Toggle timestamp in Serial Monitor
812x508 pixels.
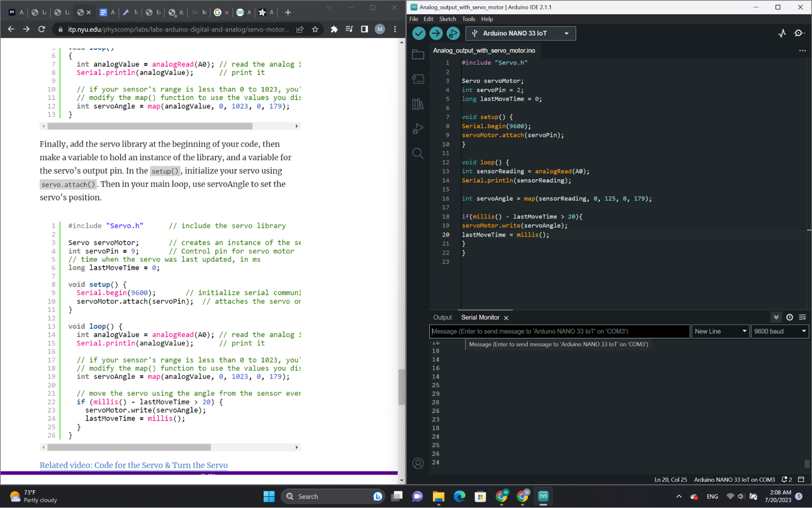(x=789, y=317)
